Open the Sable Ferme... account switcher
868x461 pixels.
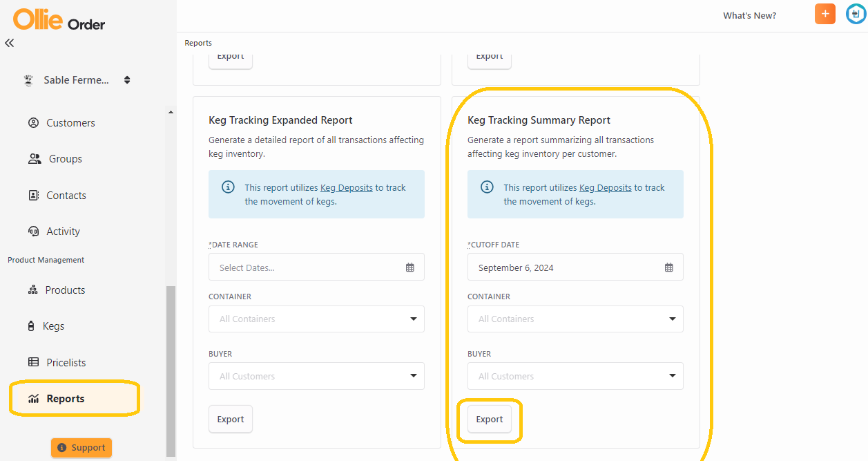(77, 80)
